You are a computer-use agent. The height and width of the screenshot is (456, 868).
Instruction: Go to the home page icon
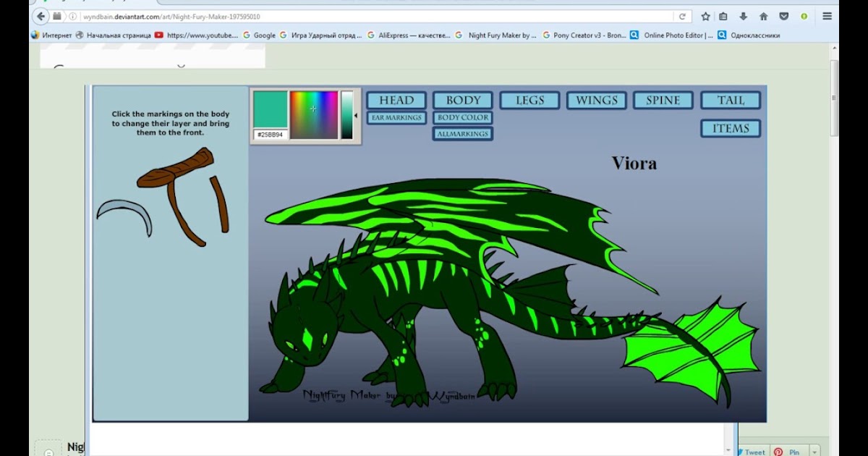763,16
